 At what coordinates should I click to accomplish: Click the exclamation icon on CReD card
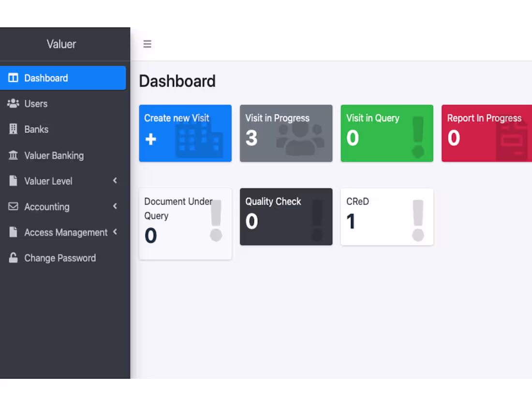pos(418,221)
